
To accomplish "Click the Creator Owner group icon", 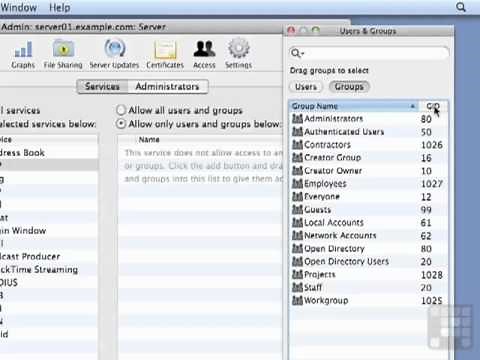I will [x=297, y=170].
